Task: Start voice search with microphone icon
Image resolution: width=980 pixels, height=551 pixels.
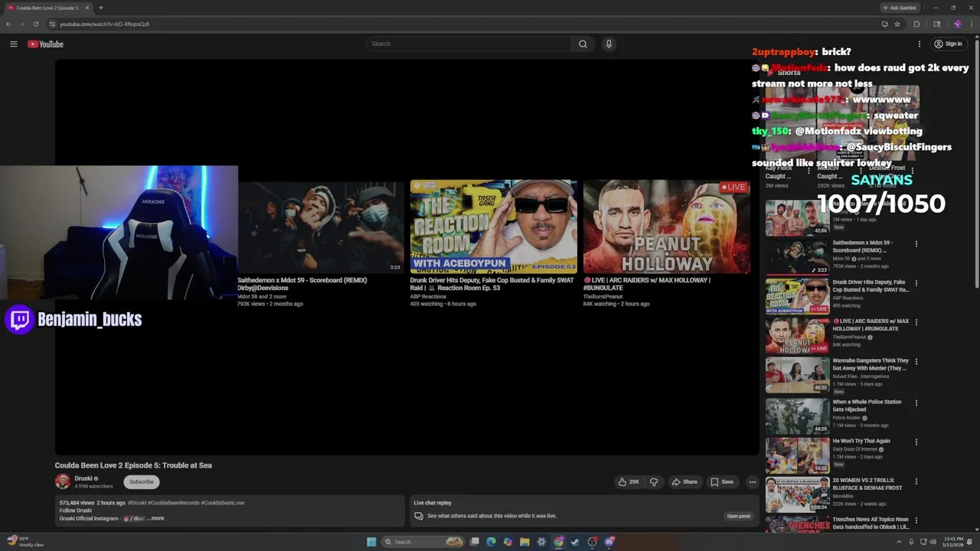Action: pos(609,44)
